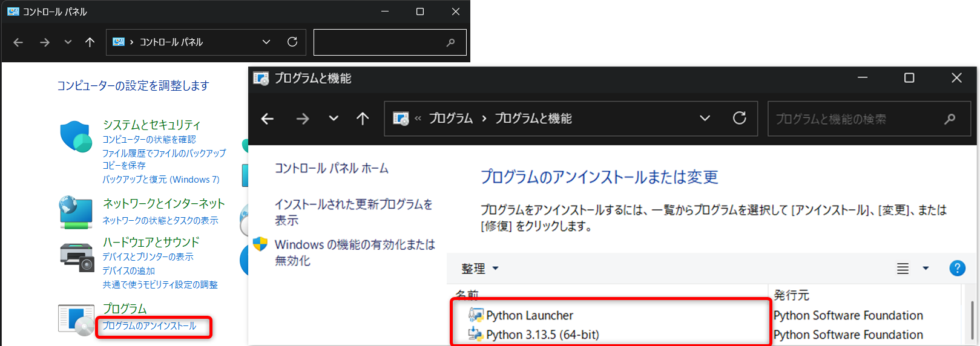Open ネットワークとインターネット category link
This screenshot has height=346, width=980.
pos(163,203)
